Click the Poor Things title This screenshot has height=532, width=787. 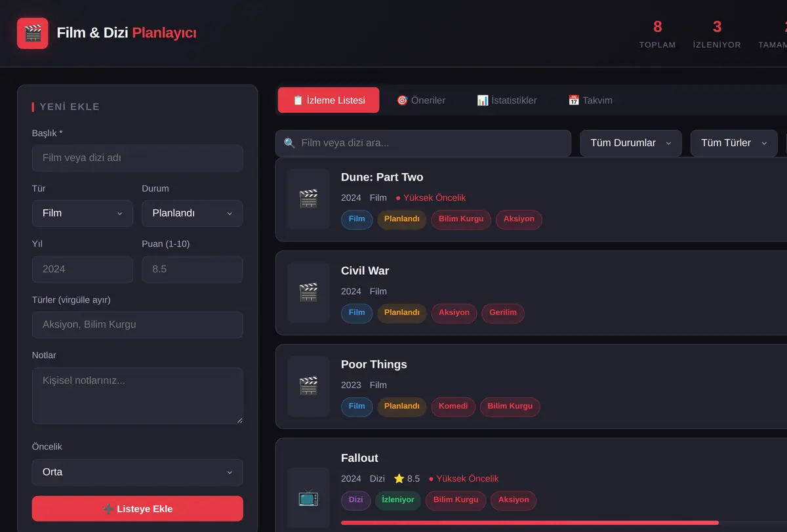coord(374,365)
